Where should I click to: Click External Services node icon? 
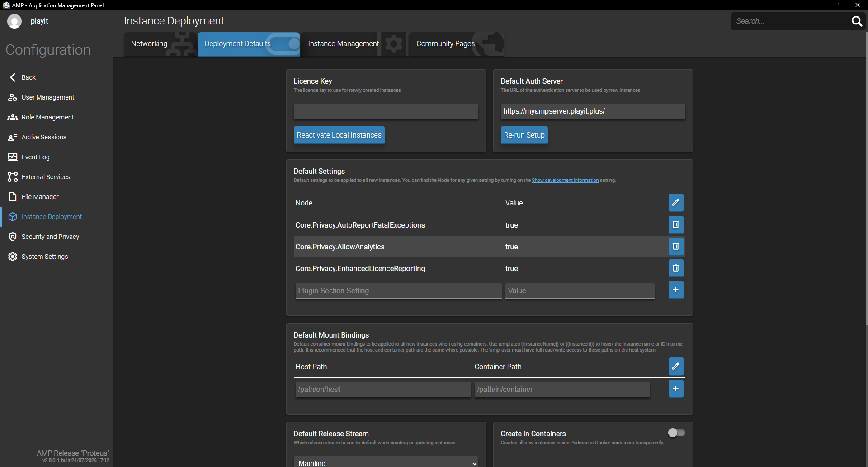[x=13, y=177]
